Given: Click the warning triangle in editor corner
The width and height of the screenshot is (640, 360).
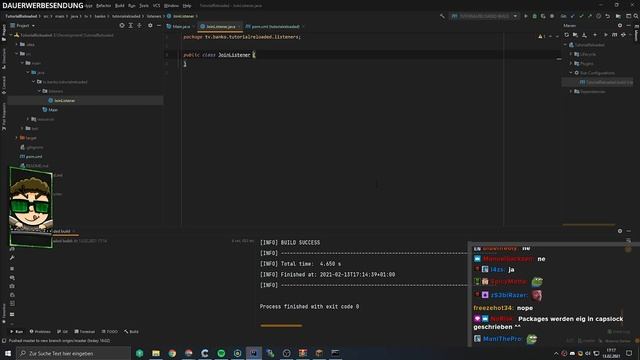Looking at the screenshot, I should pos(540,36).
